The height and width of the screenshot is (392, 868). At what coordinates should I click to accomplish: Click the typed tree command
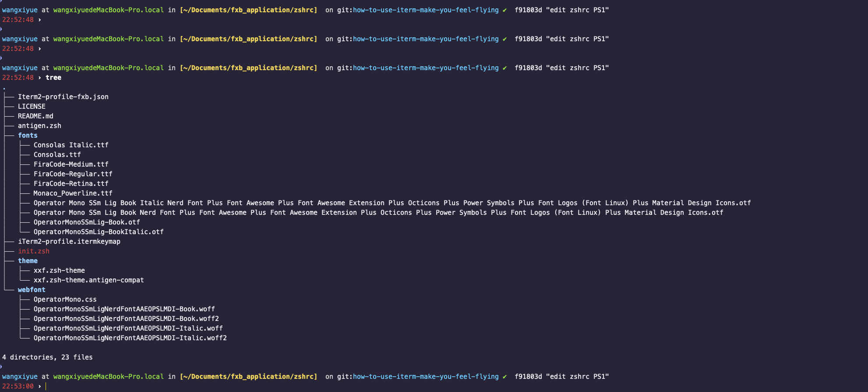coord(53,78)
